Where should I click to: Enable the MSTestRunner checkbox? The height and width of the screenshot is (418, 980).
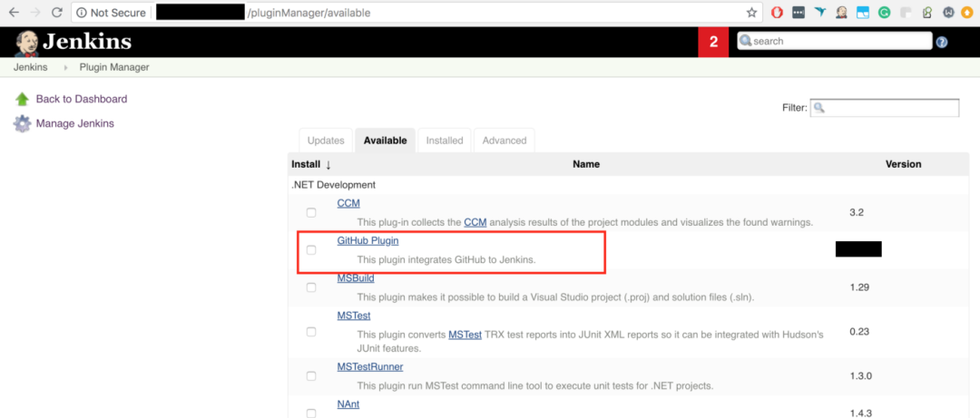coord(311,376)
